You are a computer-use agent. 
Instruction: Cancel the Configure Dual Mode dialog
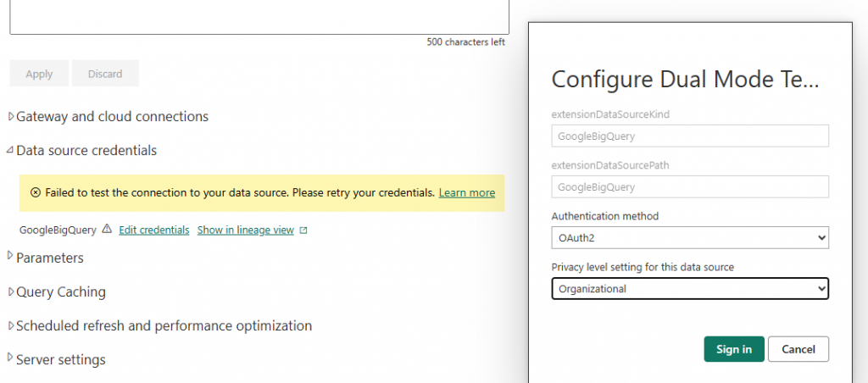pyautogui.click(x=798, y=349)
